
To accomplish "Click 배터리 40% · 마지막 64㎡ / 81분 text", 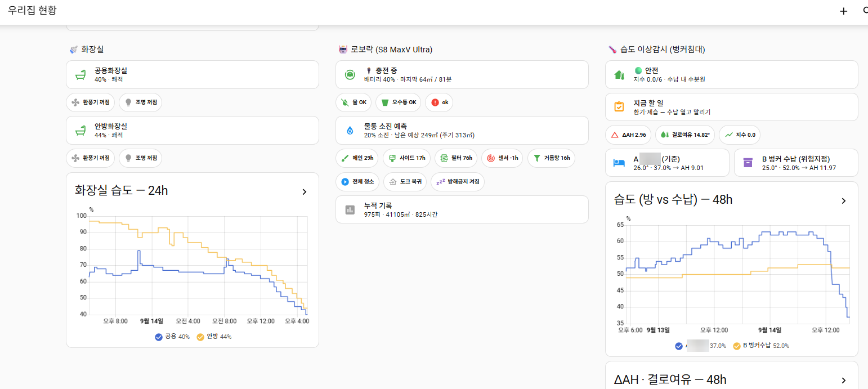I will coord(408,79).
